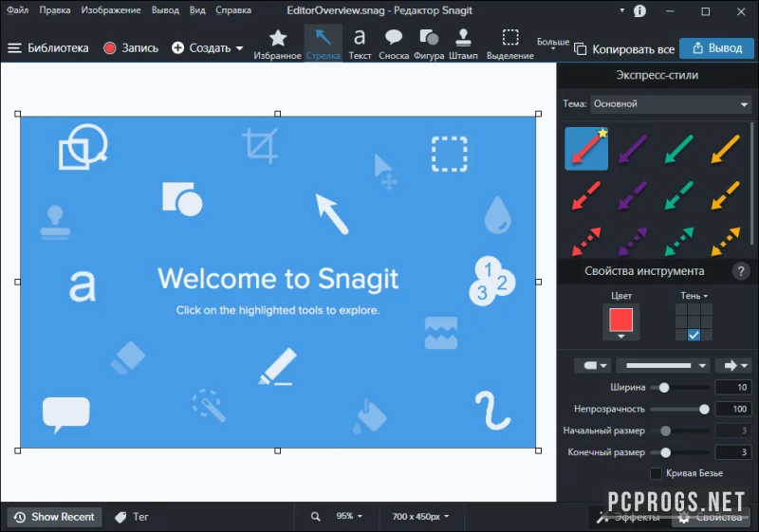
Task: Pick the solid green arrow quick style
Action: [x=679, y=149]
